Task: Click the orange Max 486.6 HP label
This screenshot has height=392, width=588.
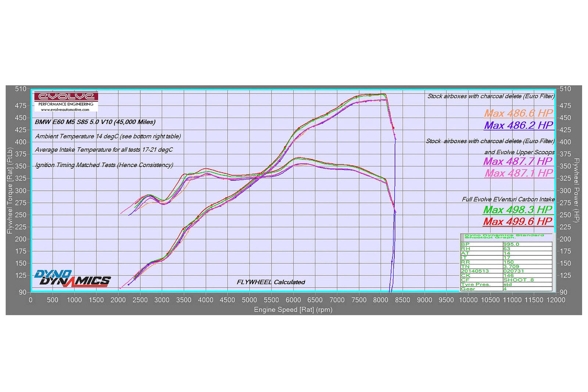Action: click(x=518, y=113)
